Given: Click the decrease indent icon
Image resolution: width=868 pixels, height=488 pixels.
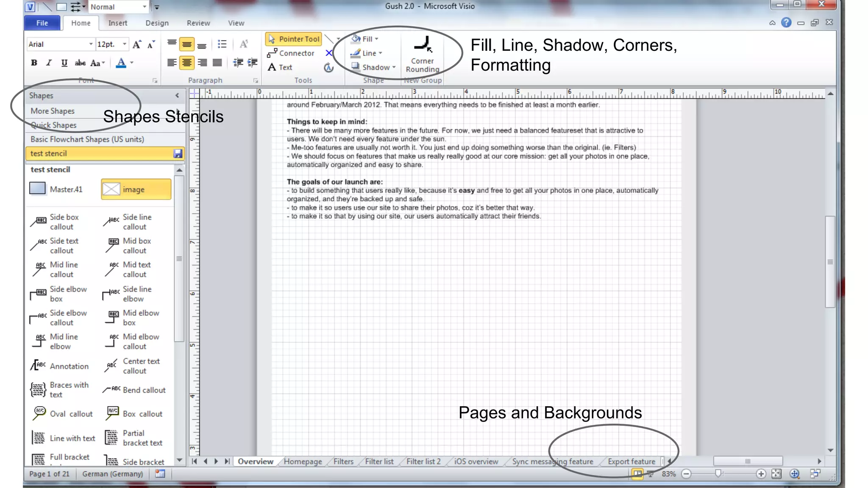Looking at the screenshot, I should pos(238,63).
